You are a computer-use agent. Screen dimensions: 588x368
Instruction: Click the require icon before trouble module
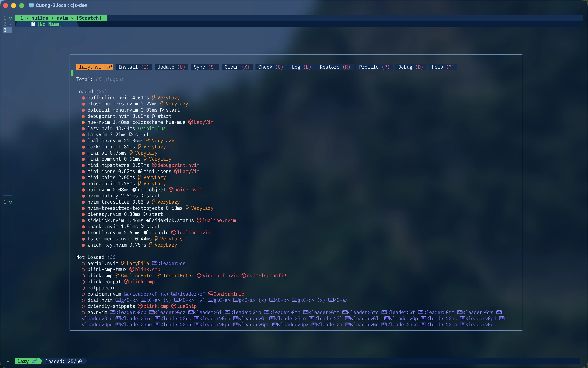(146, 233)
